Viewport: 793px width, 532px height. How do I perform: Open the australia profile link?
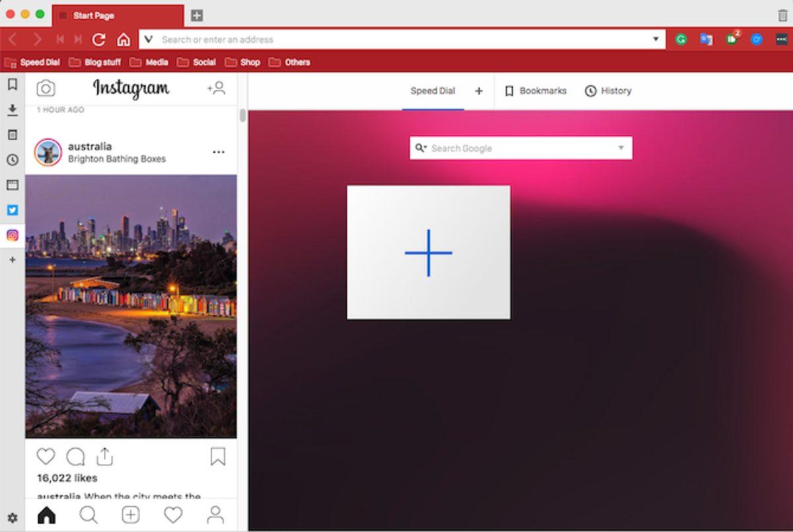click(x=91, y=146)
